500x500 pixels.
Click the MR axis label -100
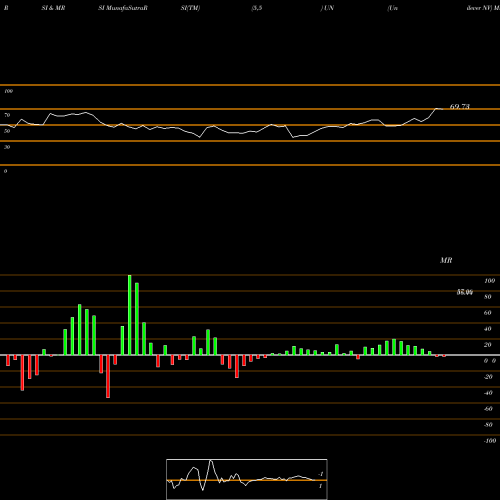(490, 441)
